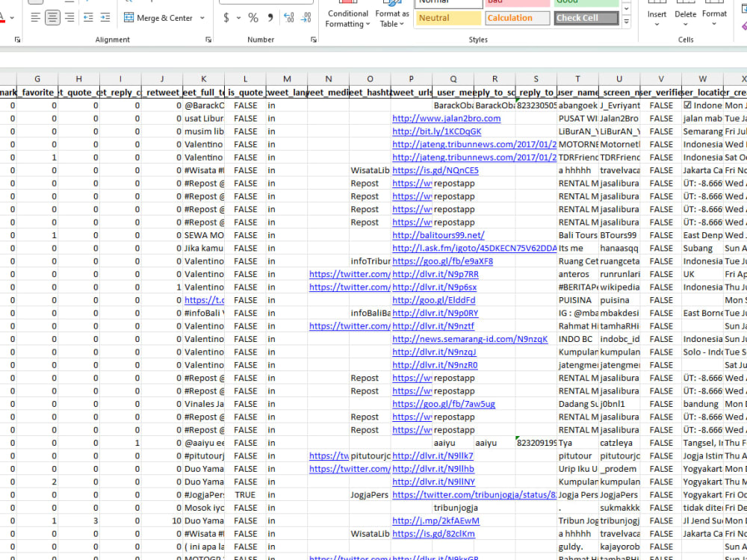Open the Alignment settings dialog launcher
The image size is (747, 560).
(208, 40)
